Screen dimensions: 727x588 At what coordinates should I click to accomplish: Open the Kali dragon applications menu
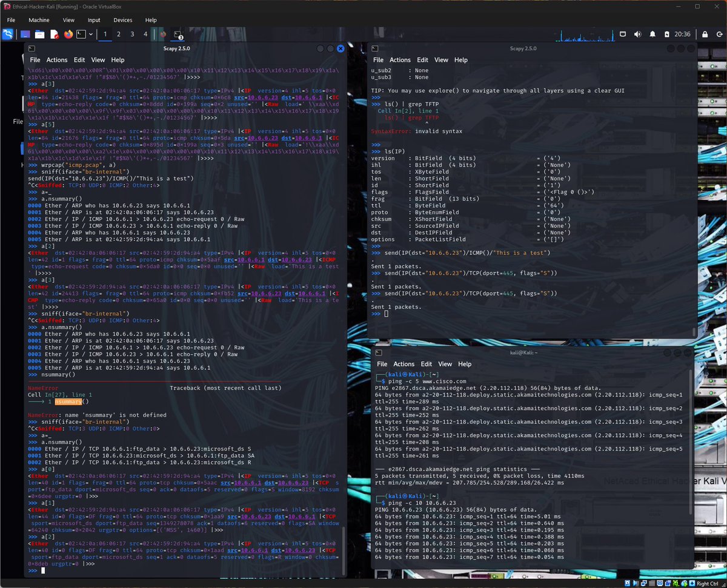tap(7, 34)
